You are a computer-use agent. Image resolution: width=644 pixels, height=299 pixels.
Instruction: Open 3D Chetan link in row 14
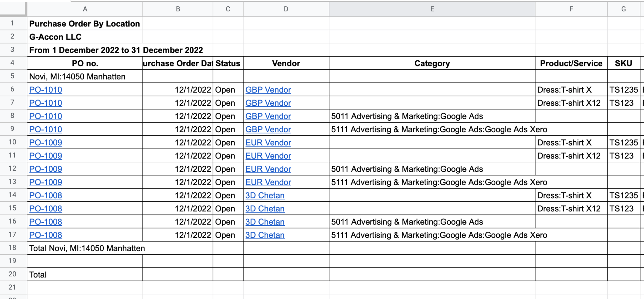265,195
